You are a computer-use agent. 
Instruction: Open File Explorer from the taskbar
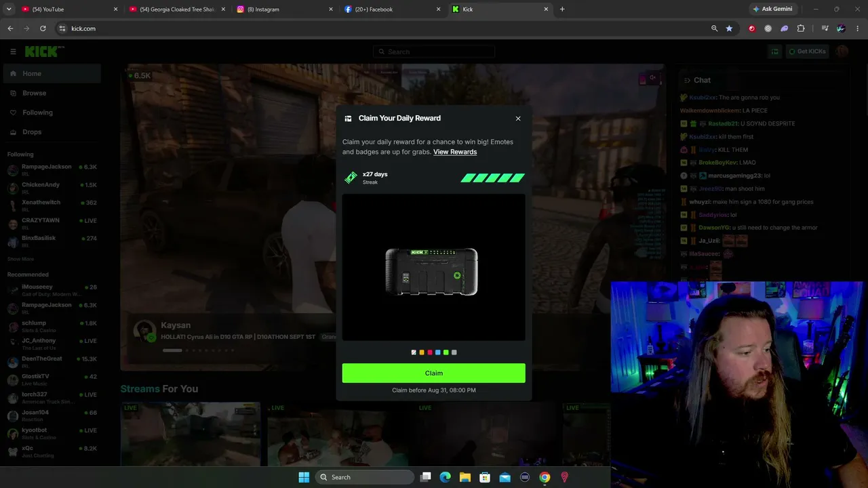(465, 477)
